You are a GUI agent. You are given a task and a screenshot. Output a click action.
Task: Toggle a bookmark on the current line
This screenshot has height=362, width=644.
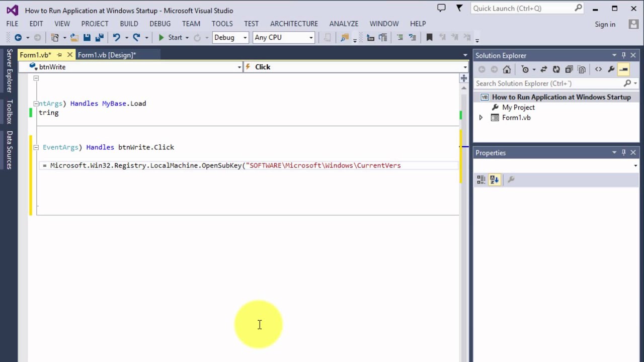point(429,37)
